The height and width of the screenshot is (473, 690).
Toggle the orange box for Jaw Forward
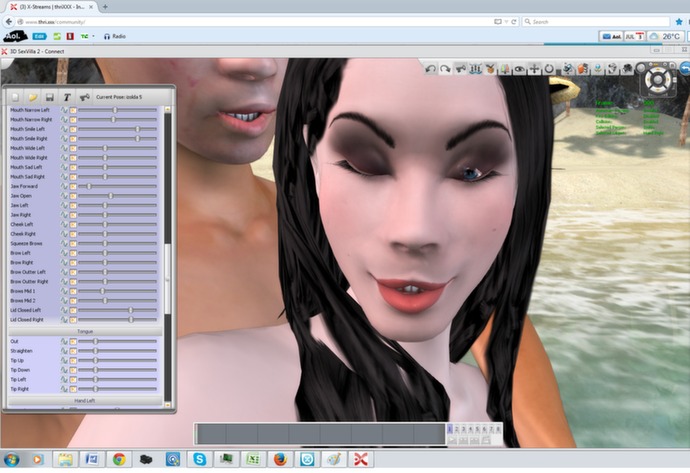[x=73, y=187]
